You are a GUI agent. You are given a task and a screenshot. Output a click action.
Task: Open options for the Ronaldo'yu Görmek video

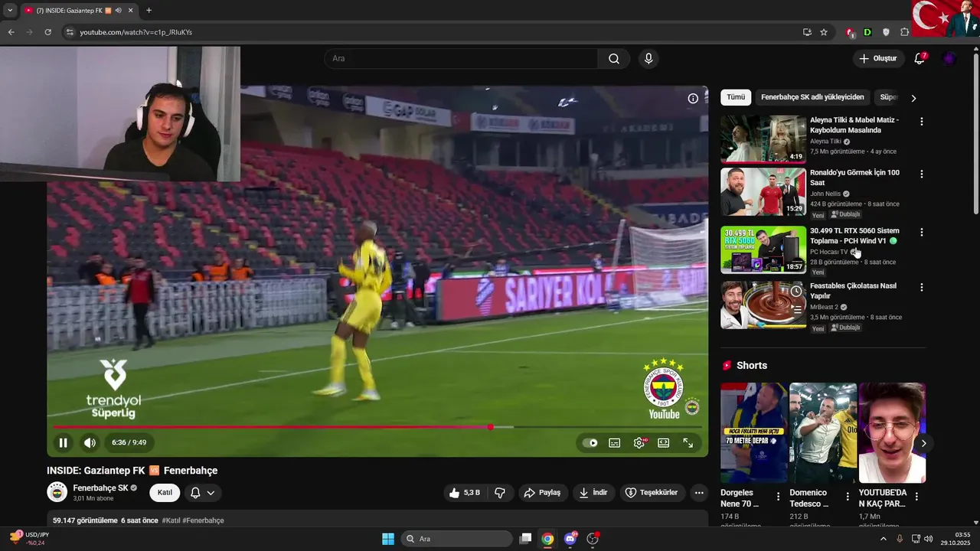pyautogui.click(x=921, y=174)
